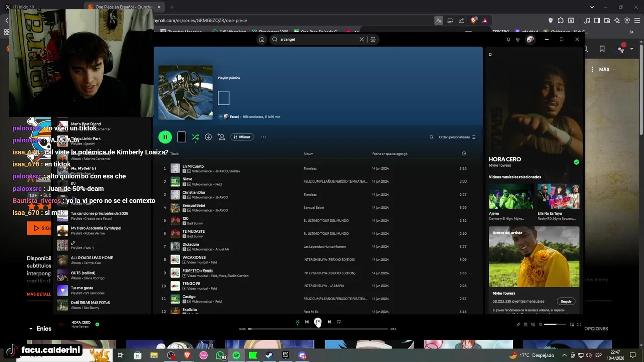This screenshot has width=644, height=362.
Task: Sort the track list using the 'Título' header
Action: click(174, 154)
